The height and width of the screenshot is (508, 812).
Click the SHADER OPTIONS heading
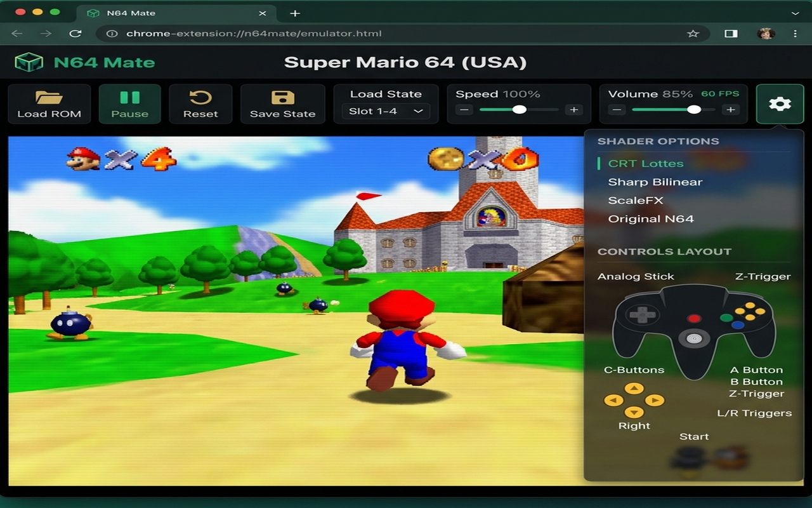658,141
